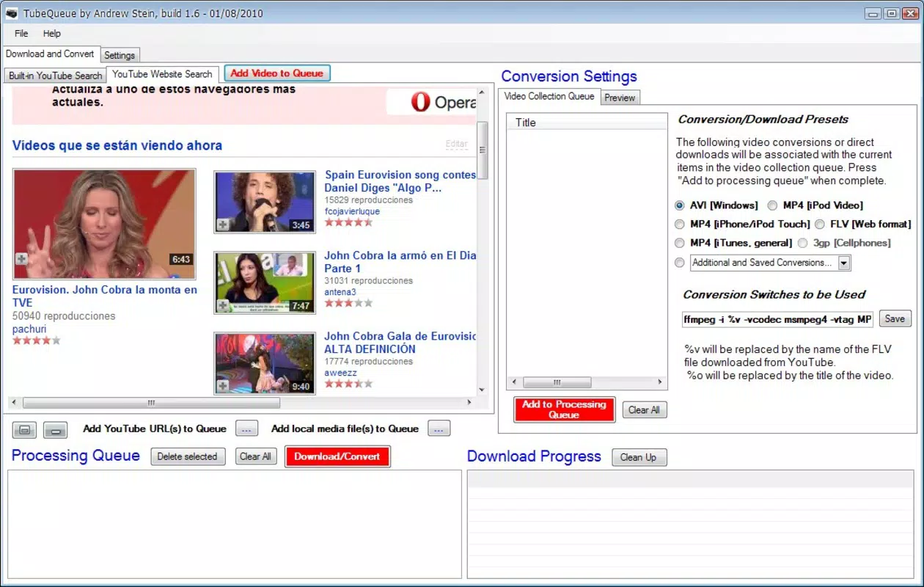The width and height of the screenshot is (924, 587).
Task: Start the red Download/Convert button
Action: point(337,456)
